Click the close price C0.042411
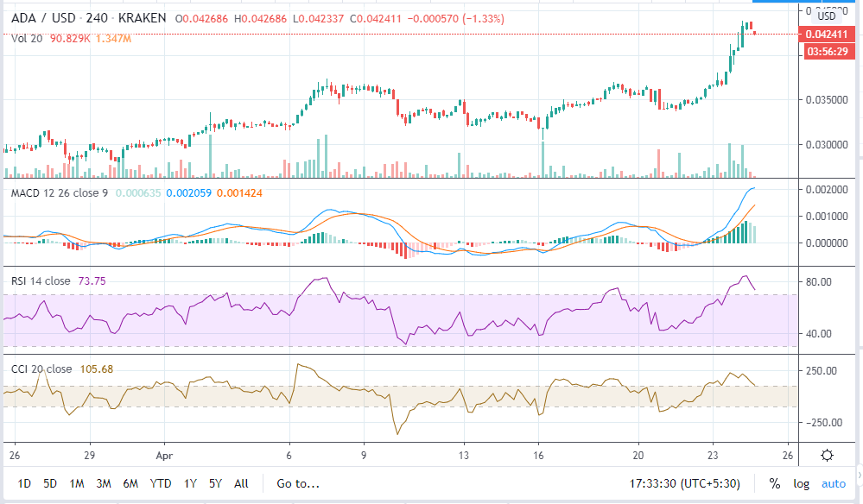 tap(376, 18)
